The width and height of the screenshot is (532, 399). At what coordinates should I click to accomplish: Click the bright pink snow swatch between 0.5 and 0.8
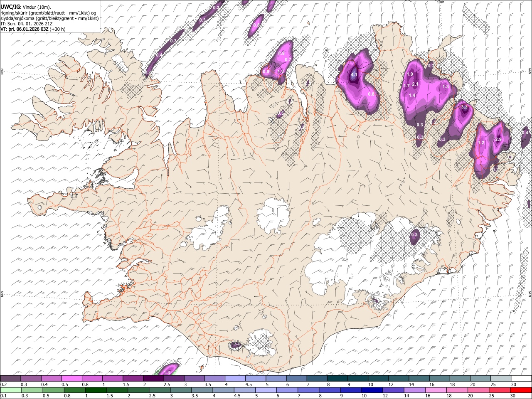[x=72, y=378]
